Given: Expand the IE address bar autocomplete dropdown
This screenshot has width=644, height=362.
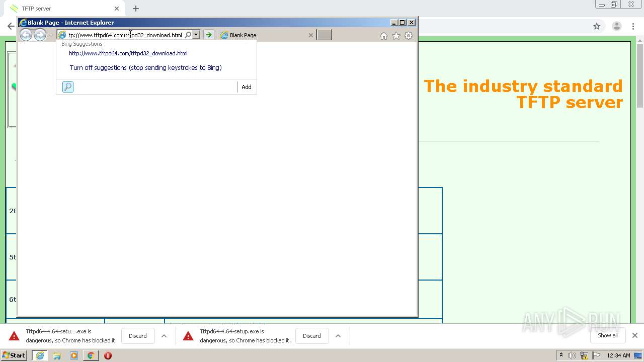Looking at the screenshot, I should point(196,35).
